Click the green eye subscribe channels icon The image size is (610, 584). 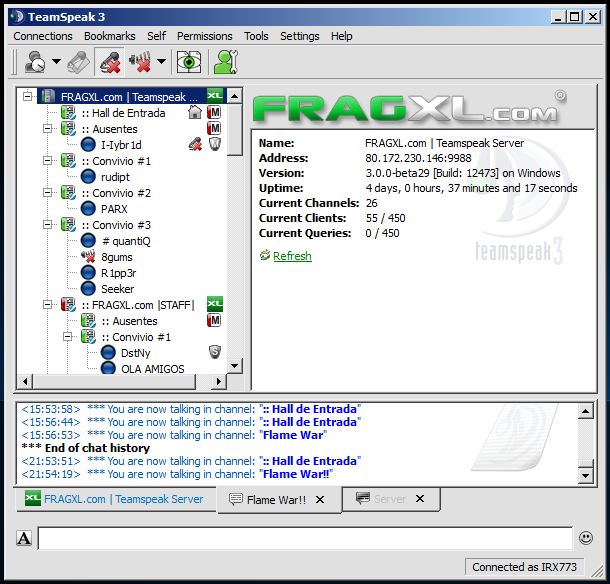pyautogui.click(x=189, y=62)
